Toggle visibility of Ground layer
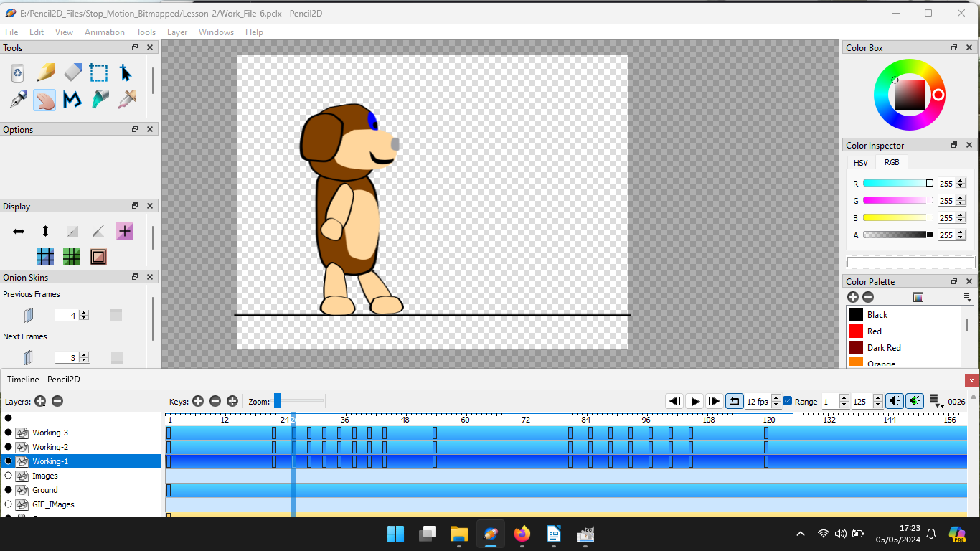 (9, 489)
